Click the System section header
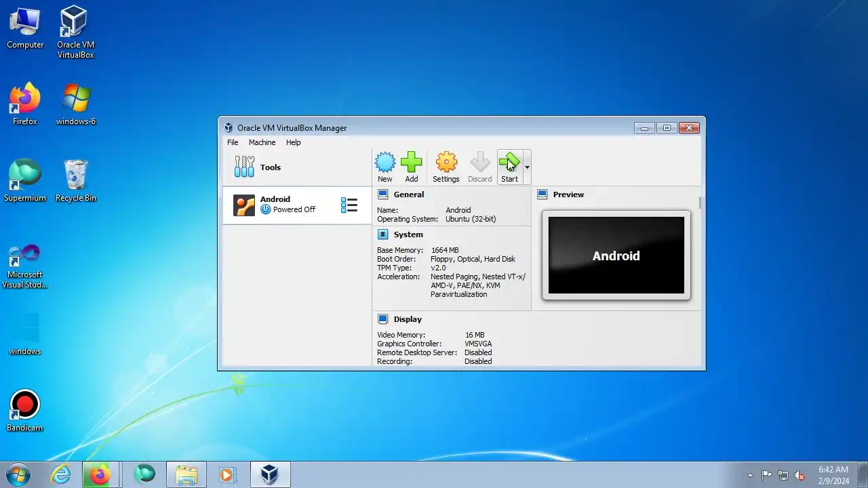This screenshot has width=868, height=488. pyautogui.click(x=408, y=235)
